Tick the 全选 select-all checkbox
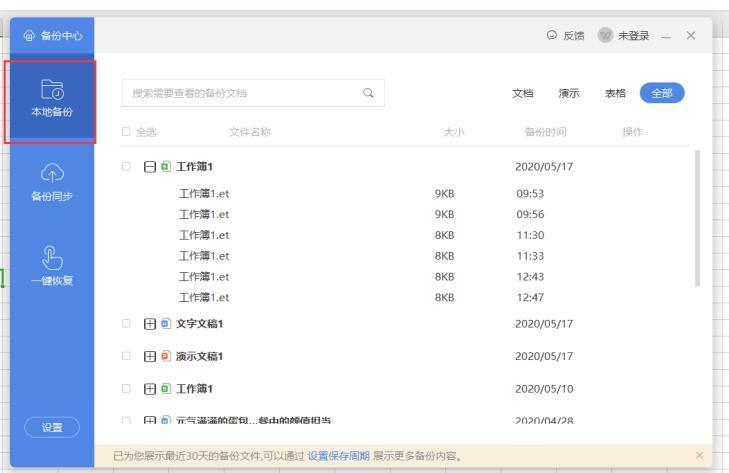The height and width of the screenshot is (473, 729). click(125, 132)
